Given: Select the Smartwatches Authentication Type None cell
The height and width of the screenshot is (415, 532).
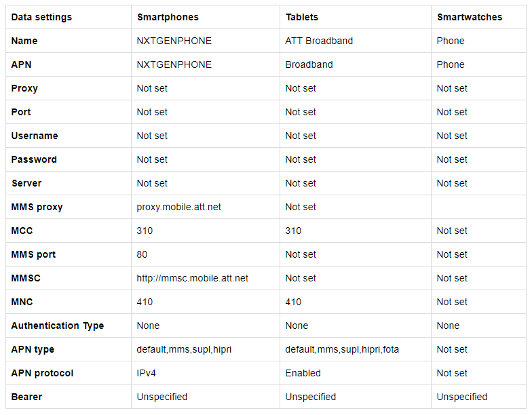Looking at the screenshot, I should tap(448, 325).
